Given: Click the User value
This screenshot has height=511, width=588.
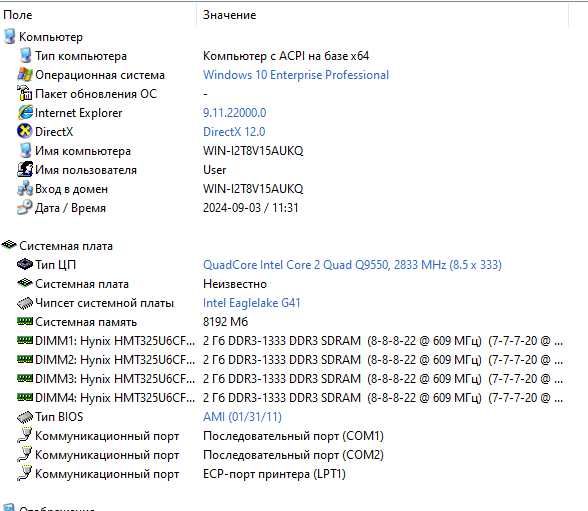Looking at the screenshot, I should click(214, 170).
